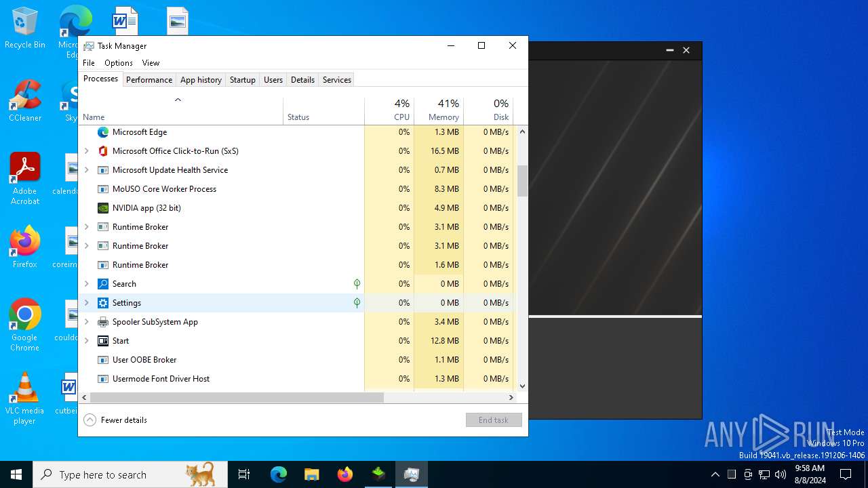The width and height of the screenshot is (868, 488).
Task: Click the Search process magnifier icon
Action: 103,284
